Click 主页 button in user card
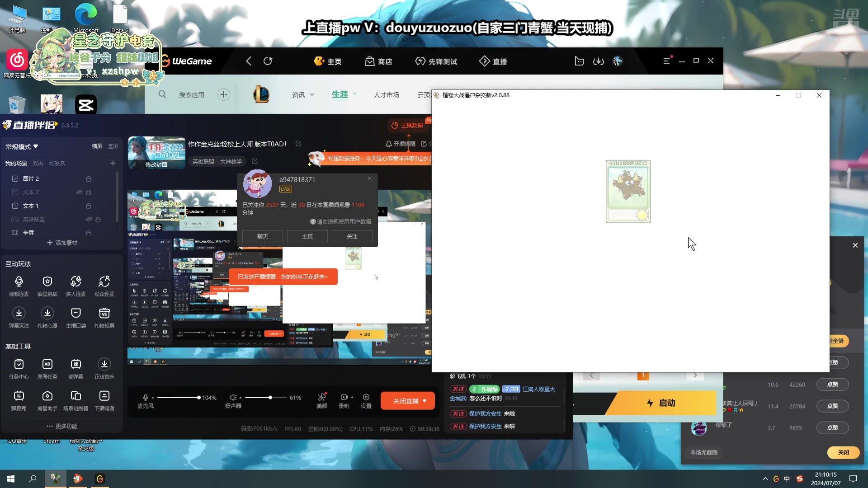The width and height of the screenshot is (868, 488). tap(307, 236)
